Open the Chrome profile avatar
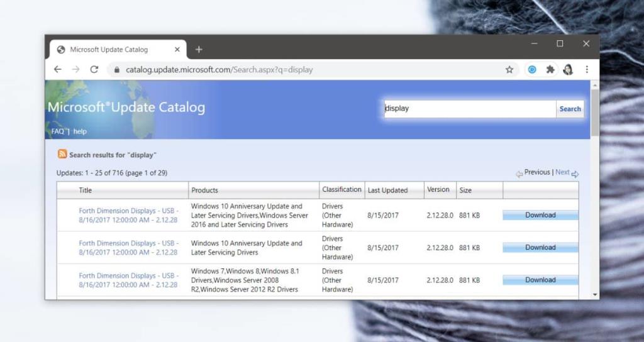Viewport: 644px width, 342px height. 568,70
